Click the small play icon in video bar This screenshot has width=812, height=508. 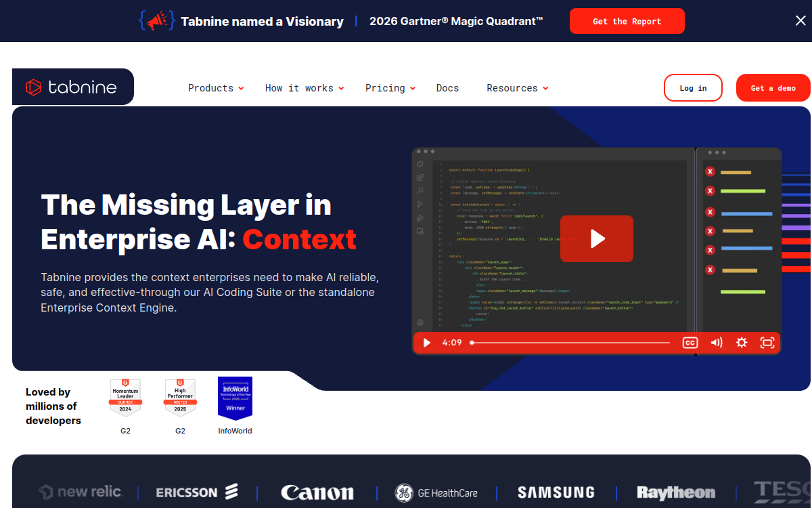426,343
